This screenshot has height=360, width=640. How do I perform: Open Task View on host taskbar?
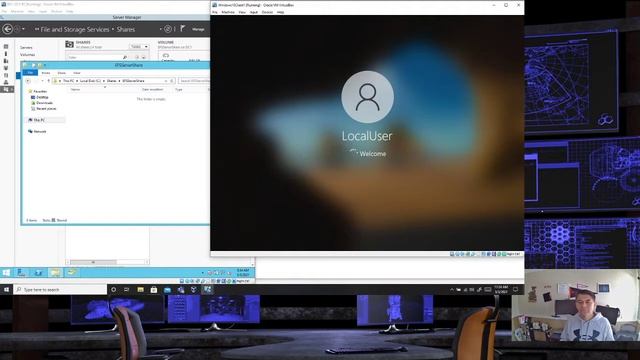tap(127, 289)
